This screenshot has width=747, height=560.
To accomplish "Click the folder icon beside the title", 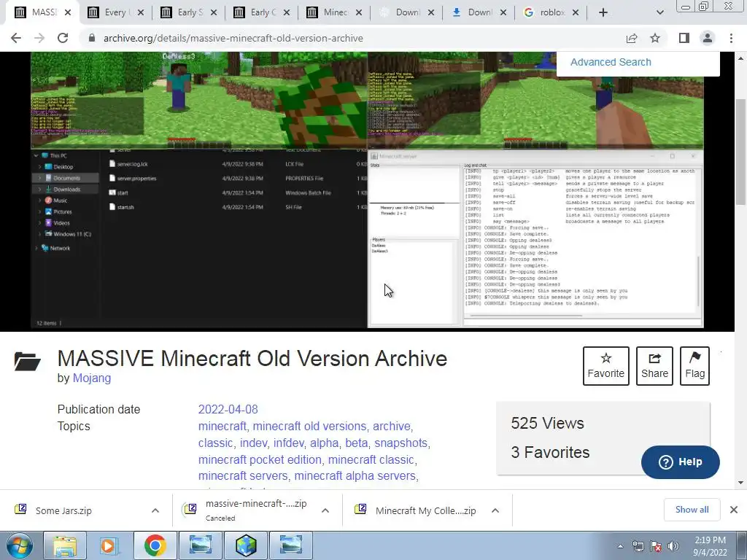I will pos(28,362).
